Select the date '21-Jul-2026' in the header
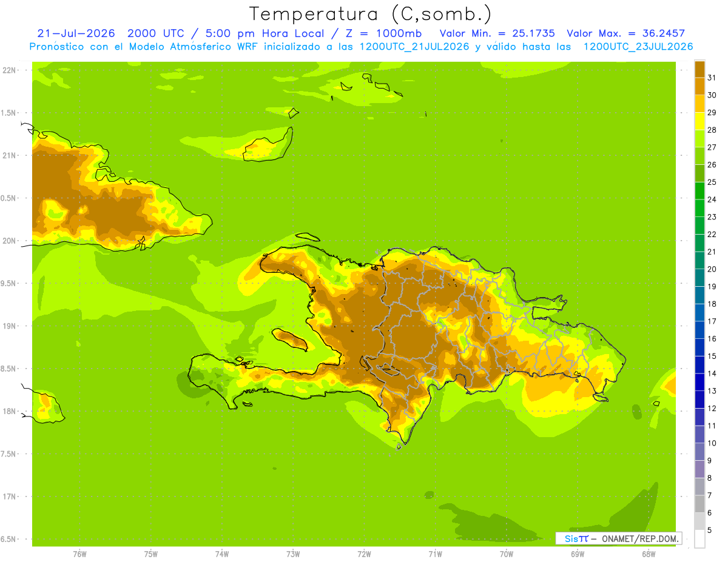This screenshot has width=728, height=562. [76, 33]
